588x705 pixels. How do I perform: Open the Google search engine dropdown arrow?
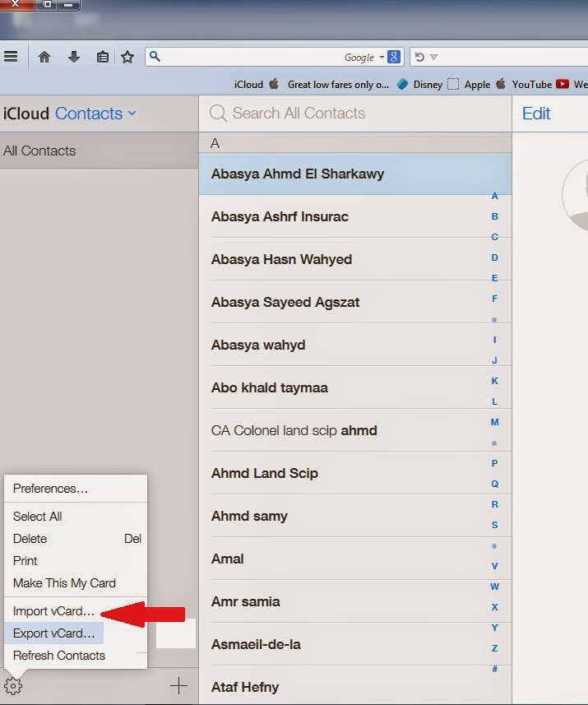pyautogui.click(x=382, y=57)
